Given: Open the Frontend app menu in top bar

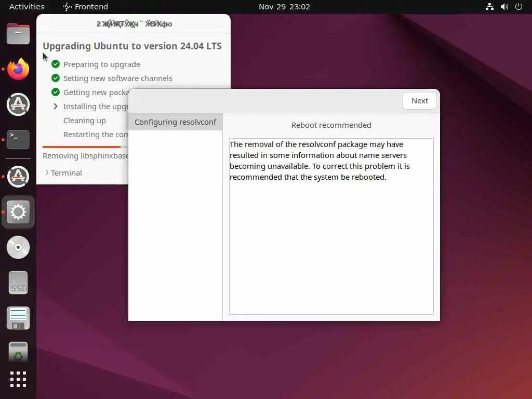Looking at the screenshot, I should click(x=86, y=7).
